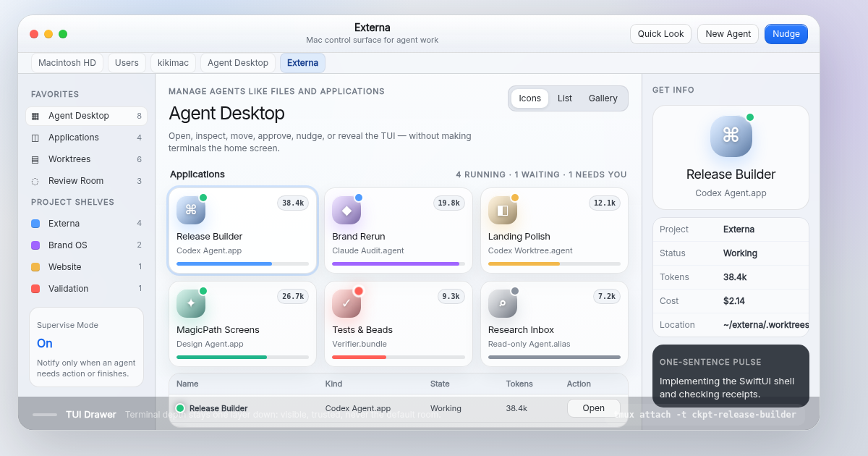Click the tmux attach command text

(x=705, y=415)
